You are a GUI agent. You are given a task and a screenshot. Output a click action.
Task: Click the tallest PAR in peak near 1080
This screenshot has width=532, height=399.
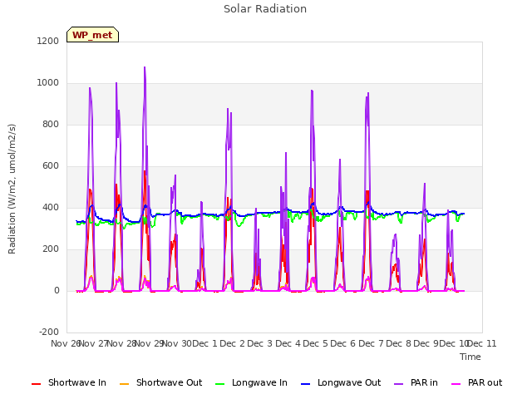pyautogui.click(x=145, y=68)
